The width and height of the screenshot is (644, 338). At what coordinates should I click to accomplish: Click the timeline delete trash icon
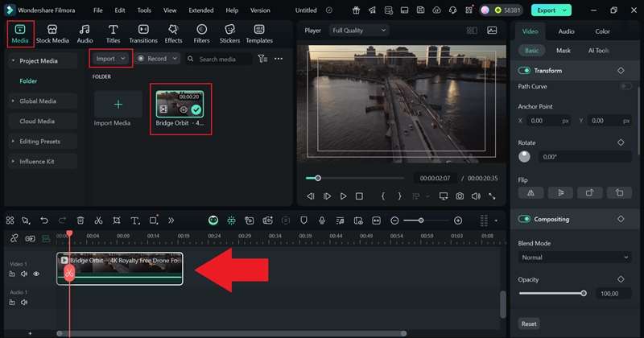(80, 221)
